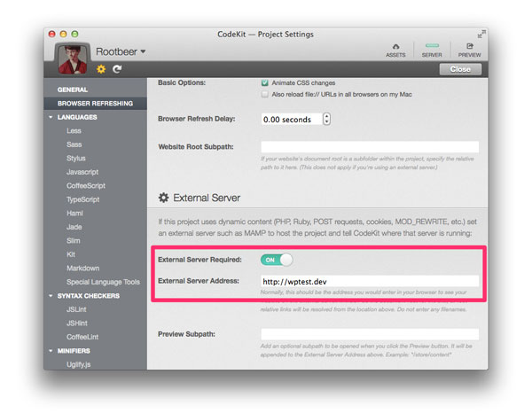Click the Browser Refresh Delay stepper
The height and width of the screenshot is (413, 532).
point(326,119)
